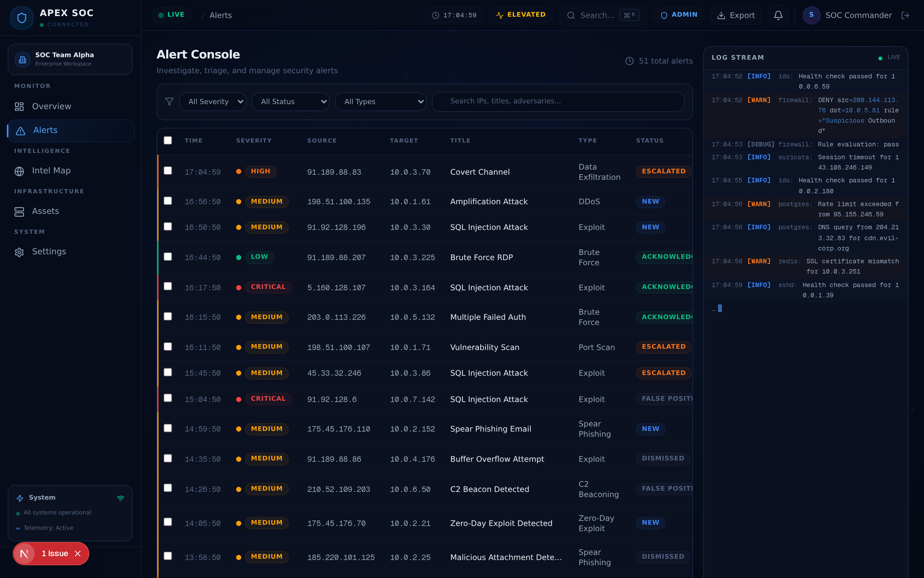Viewport: 924px width, 578px height.
Task: Select the Covert Channel alert checkbox
Action: click(x=167, y=171)
